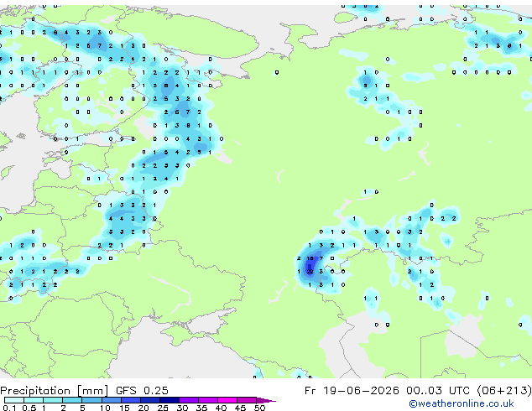Click the legend scale label '0.1'
The image size is (532, 411).
(9, 408)
